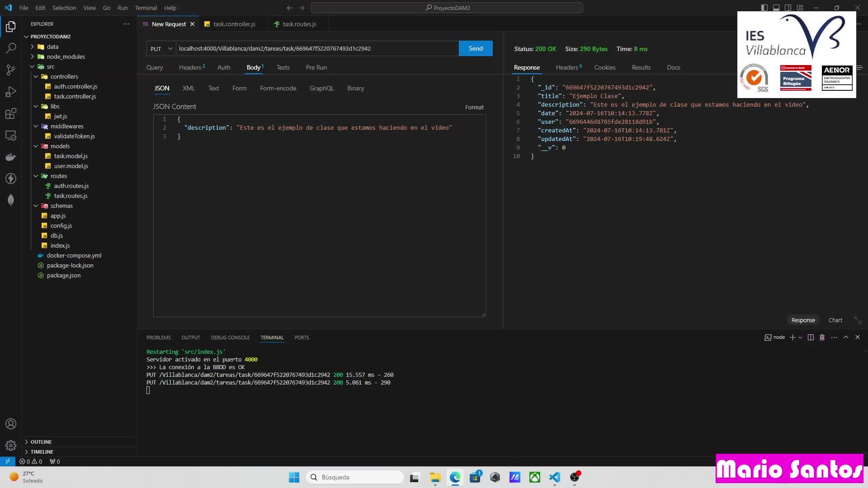Viewport: 868px width, 488px height.
Task: Switch to Headers request tab
Action: pyautogui.click(x=190, y=67)
